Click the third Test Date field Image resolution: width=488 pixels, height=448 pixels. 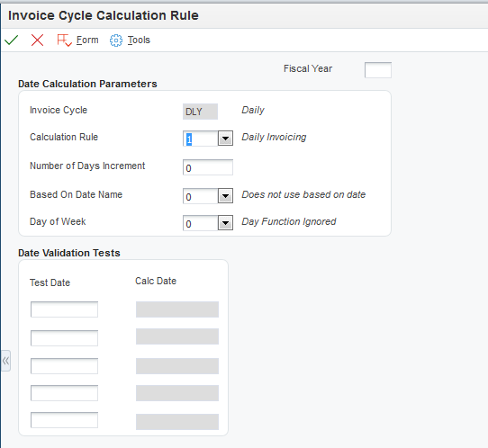click(x=65, y=366)
